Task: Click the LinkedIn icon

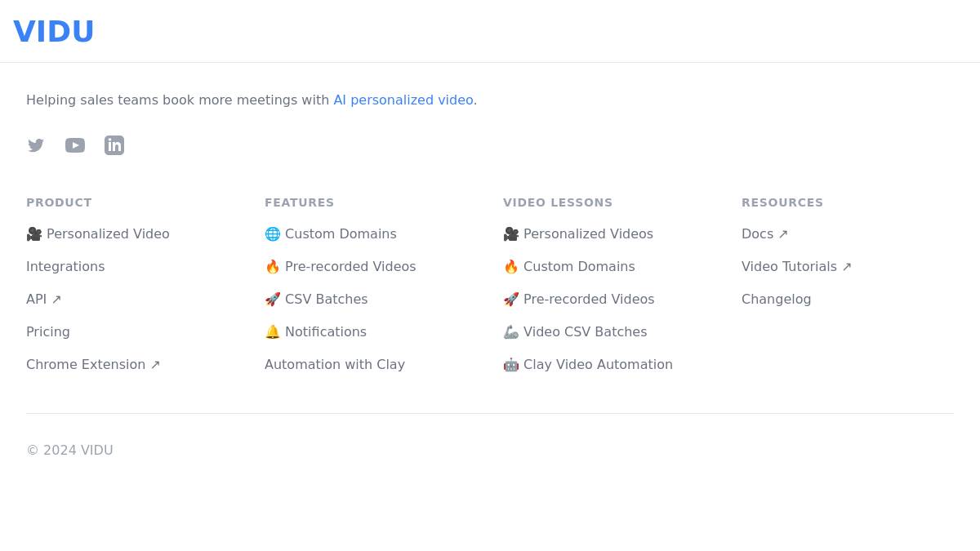Action: (x=114, y=145)
